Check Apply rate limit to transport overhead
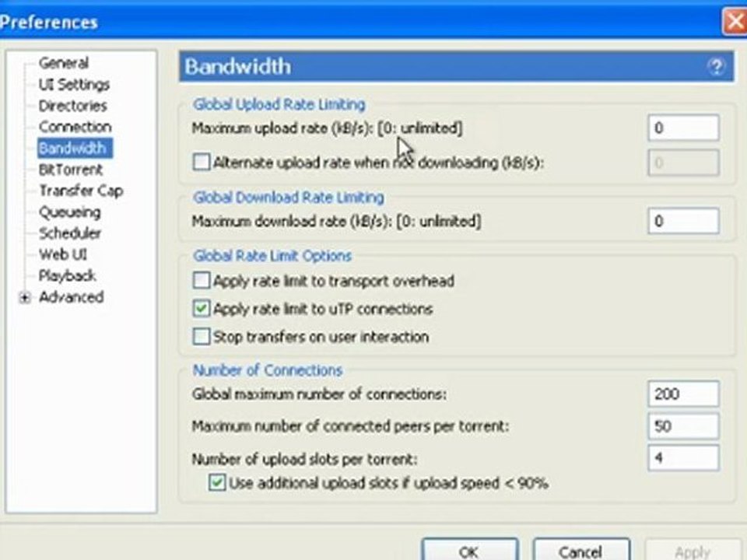This screenshot has height=560, width=747. click(x=201, y=281)
